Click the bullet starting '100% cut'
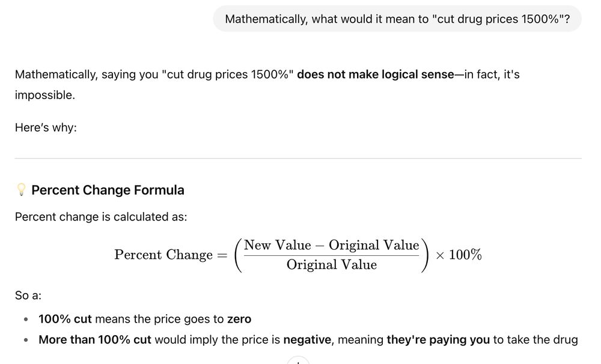The image size is (601, 364). pos(145,319)
